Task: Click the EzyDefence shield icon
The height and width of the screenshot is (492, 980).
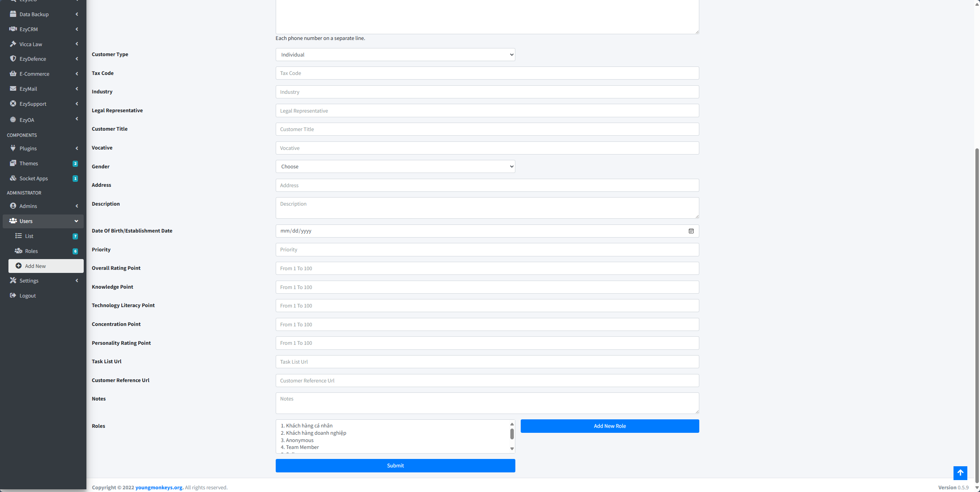Action: pos(13,58)
